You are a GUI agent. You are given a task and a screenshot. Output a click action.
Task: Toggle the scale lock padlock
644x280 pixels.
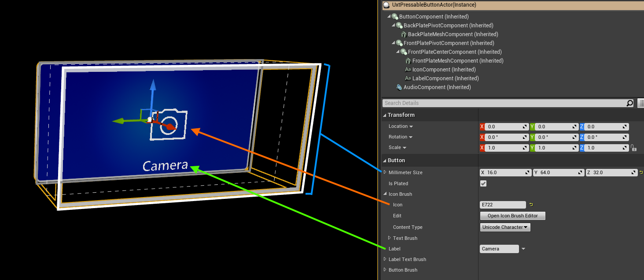click(x=634, y=148)
